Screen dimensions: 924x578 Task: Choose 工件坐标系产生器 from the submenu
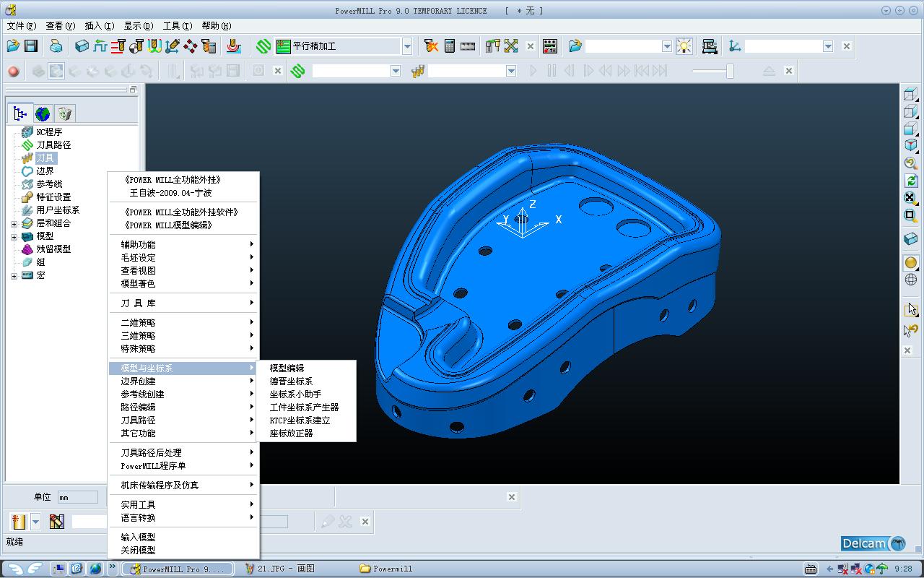pos(306,407)
